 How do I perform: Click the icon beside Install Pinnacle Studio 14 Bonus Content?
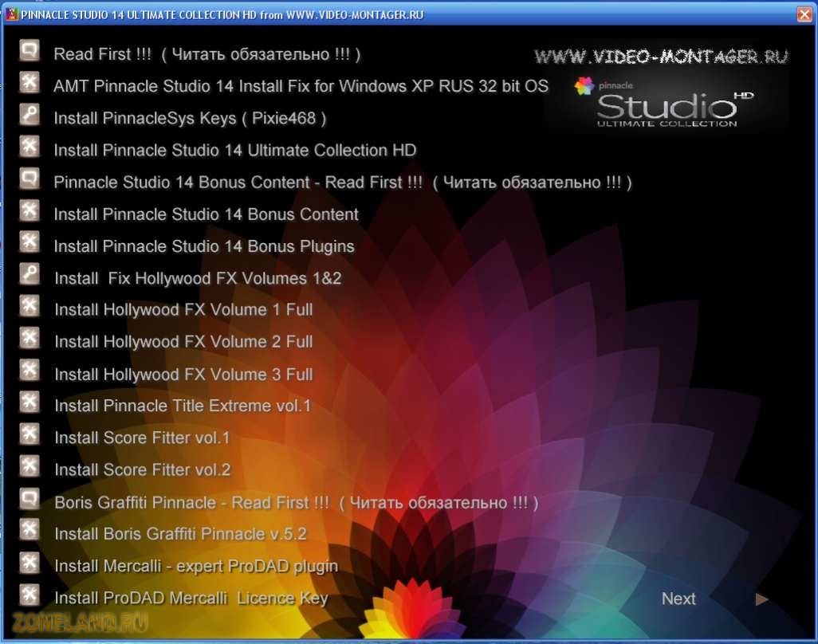(x=29, y=210)
